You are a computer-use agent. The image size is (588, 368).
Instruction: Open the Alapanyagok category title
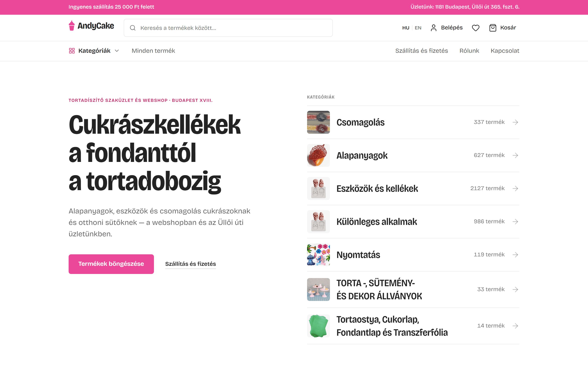coord(362,155)
